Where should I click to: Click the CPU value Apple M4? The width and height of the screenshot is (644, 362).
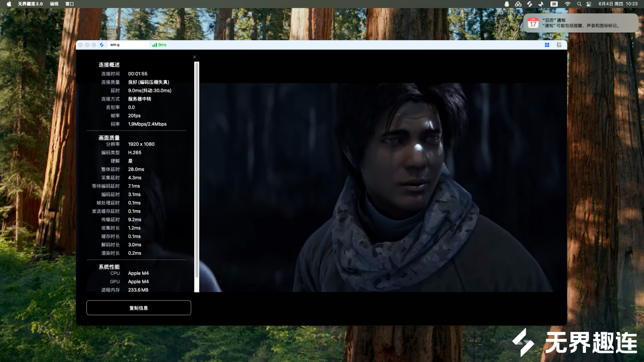138,273
